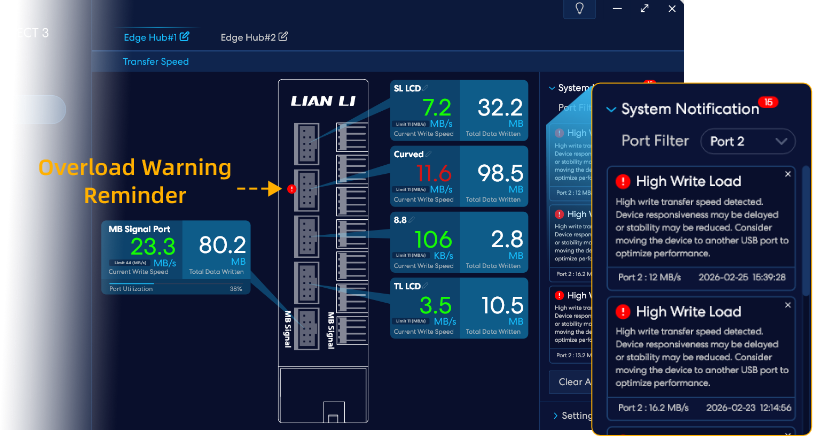The width and height of the screenshot is (813, 436).
Task: Click the pencil icon beside Curved
Action: (428, 154)
